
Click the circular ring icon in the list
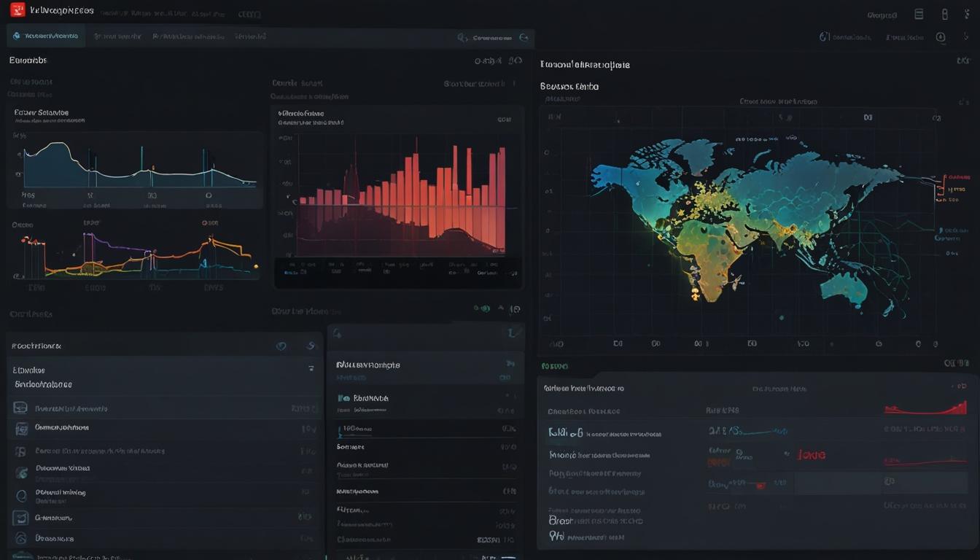21,495
